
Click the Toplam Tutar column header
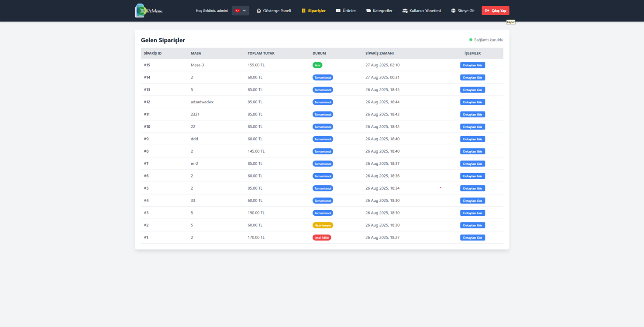[261, 53]
